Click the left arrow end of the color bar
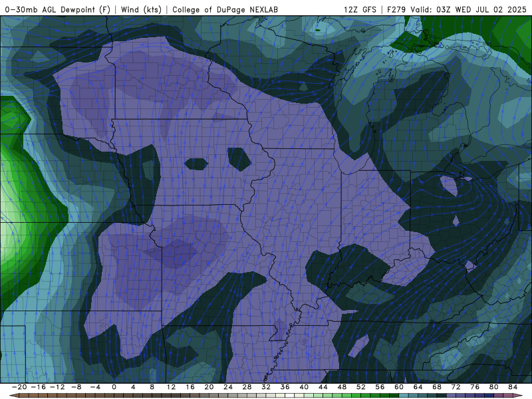Image resolution: width=532 pixels, height=399 pixels. pyautogui.click(x=13, y=396)
